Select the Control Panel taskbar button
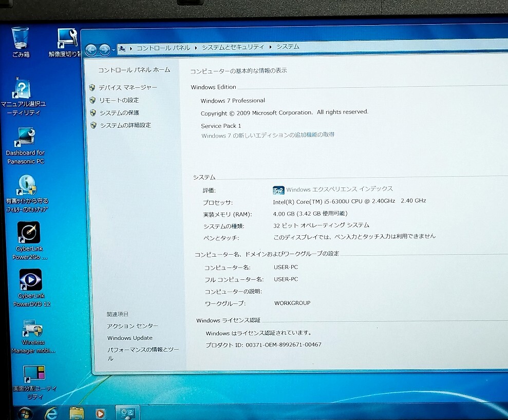The height and width of the screenshot is (420, 508). point(127,412)
